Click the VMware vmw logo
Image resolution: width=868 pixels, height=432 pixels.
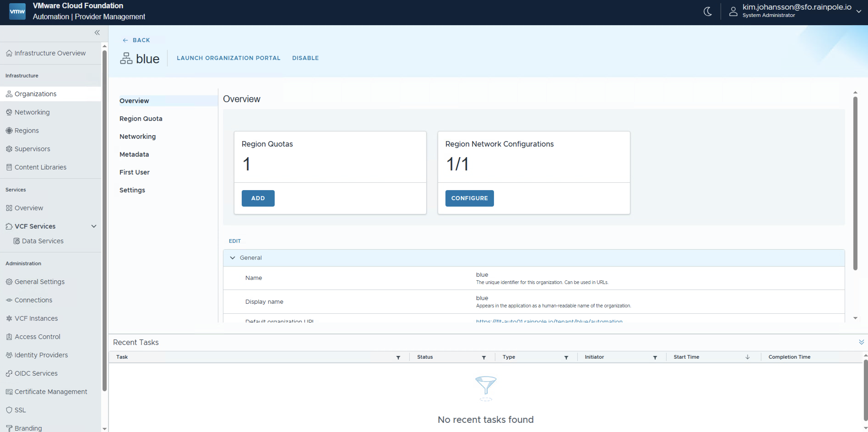17,11
